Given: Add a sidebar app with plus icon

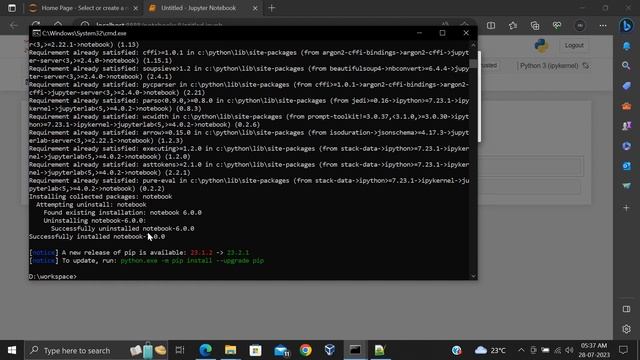Looking at the screenshot, I should 627,208.
